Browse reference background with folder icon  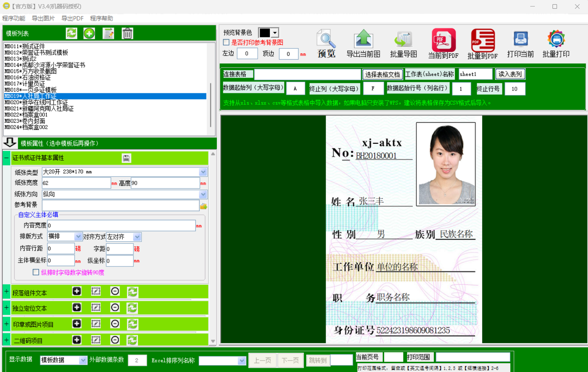tap(203, 205)
